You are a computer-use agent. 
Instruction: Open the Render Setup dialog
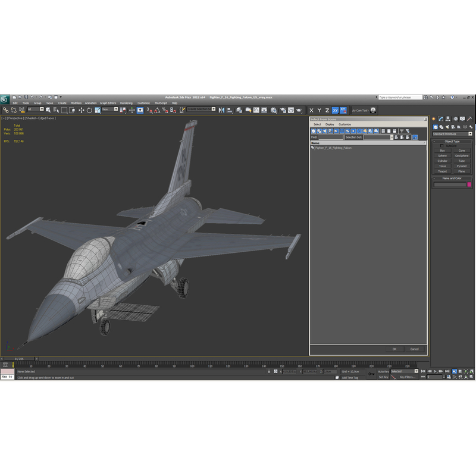pyautogui.click(x=282, y=111)
